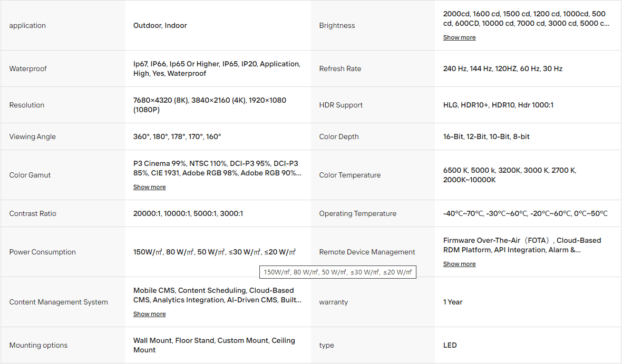This screenshot has width=622, height=364.
Task: Select the brightness values starting with '2000cd, 1600 cd'
Action: tap(526, 18)
